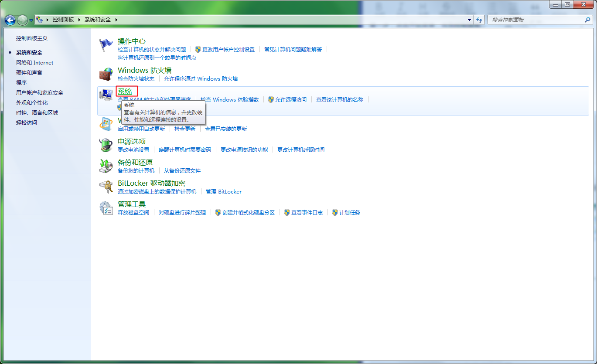Viewport: 597px width, 364px height.
Task: Expand the breadcrumb arrow after 系统和安全
Action: click(116, 20)
